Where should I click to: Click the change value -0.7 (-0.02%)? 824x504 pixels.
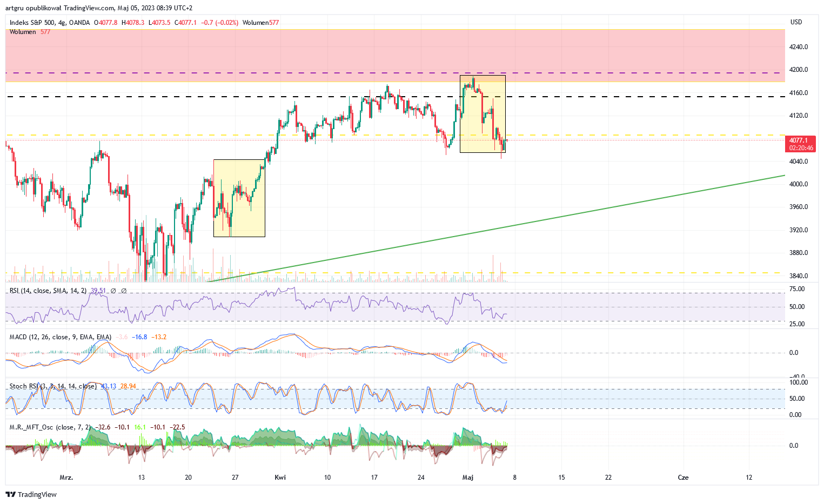[x=220, y=23]
